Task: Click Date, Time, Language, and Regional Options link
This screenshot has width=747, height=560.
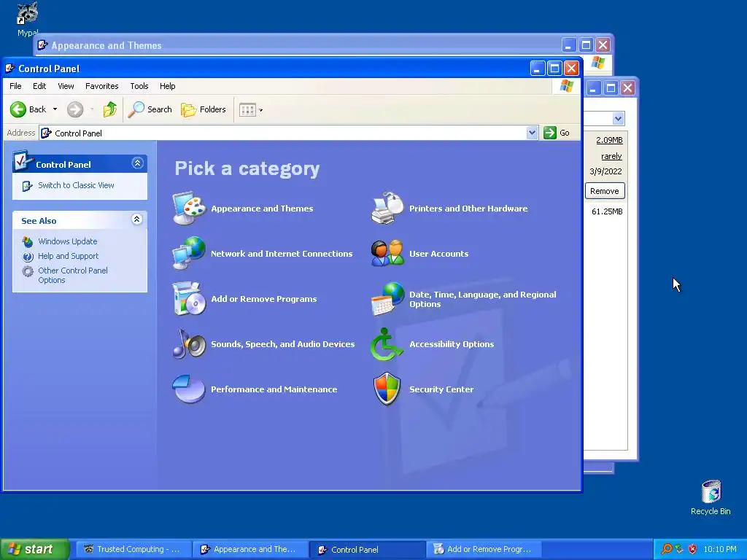Action: 483,299
